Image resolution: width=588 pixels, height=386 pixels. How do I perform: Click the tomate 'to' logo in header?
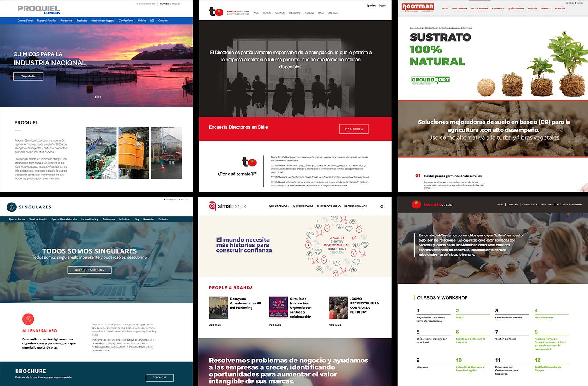216,12
